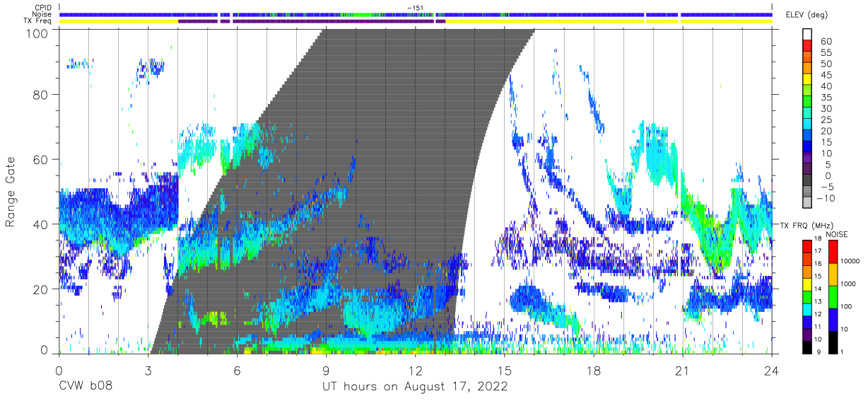Click the '11' label on TX FRQ bar

[818, 327]
